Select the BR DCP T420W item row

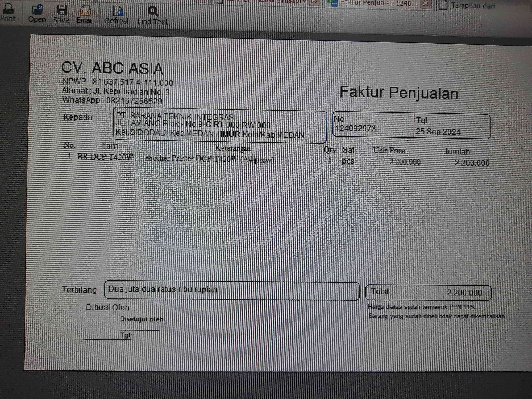(x=105, y=157)
